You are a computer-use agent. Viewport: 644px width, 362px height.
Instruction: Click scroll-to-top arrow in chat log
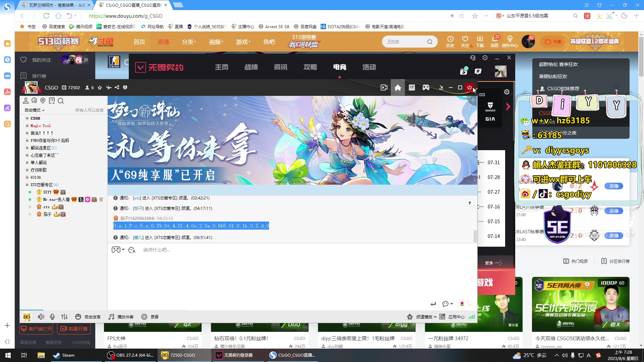tap(470, 203)
